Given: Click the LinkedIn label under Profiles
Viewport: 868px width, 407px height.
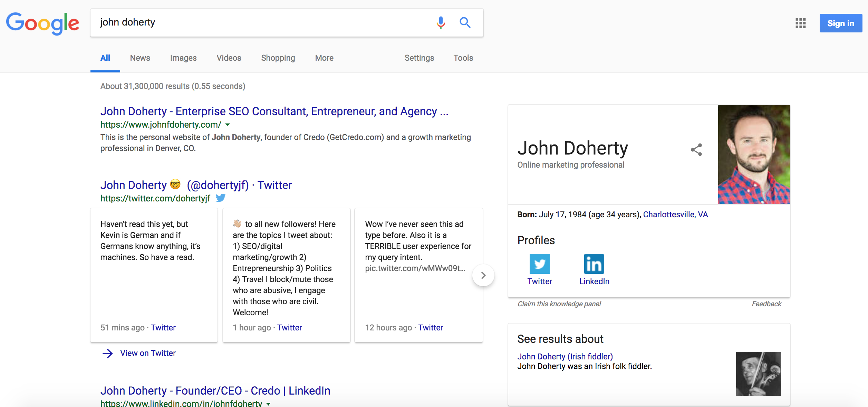Looking at the screenshot, I should click(x=594, y=281).
